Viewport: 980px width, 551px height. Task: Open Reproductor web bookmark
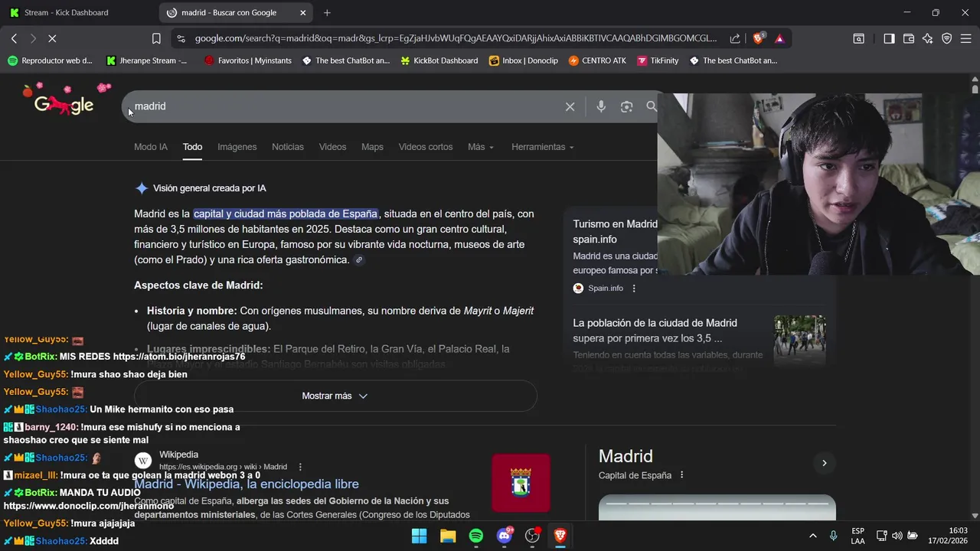tap(51, 60)
